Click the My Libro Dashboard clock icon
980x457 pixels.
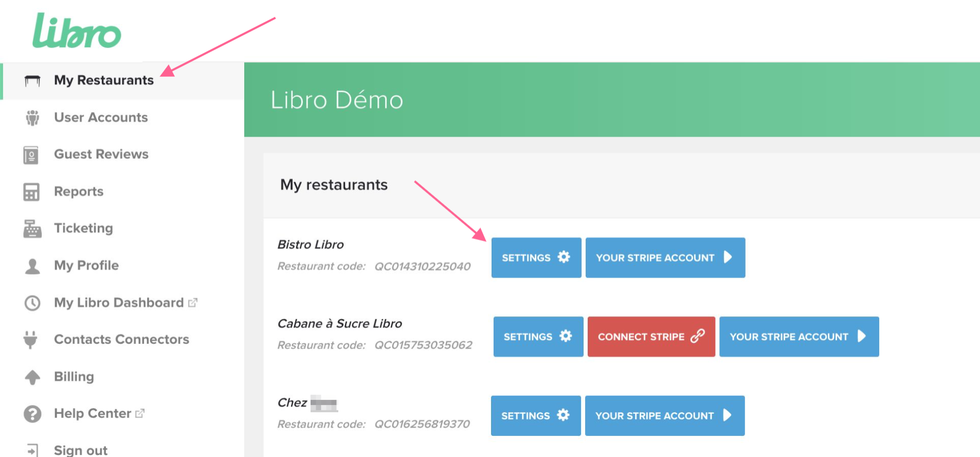coord(32,303)
